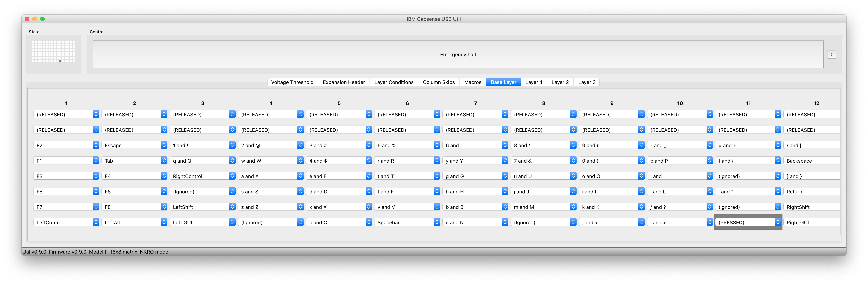
Task: Open the (PRESSED) highlighted dropdown
Action: tap(748, 222)
